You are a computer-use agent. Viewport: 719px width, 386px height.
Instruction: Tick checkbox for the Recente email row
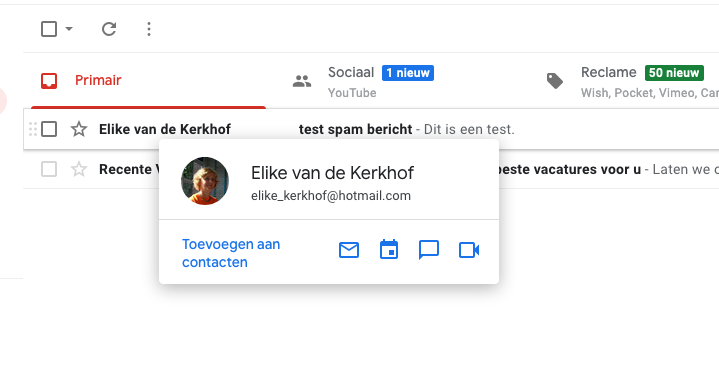pyautogui.click(x=49, y=169)
